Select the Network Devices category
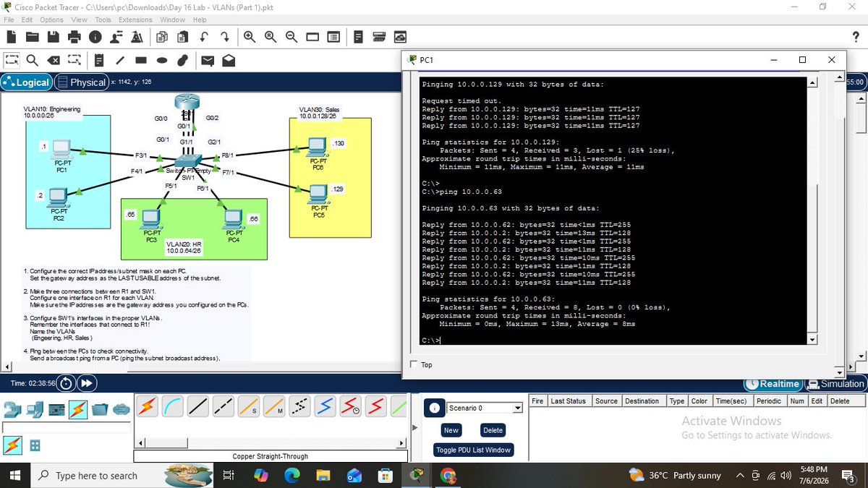This screenshot has height=488, width=868. click(14, 408)
